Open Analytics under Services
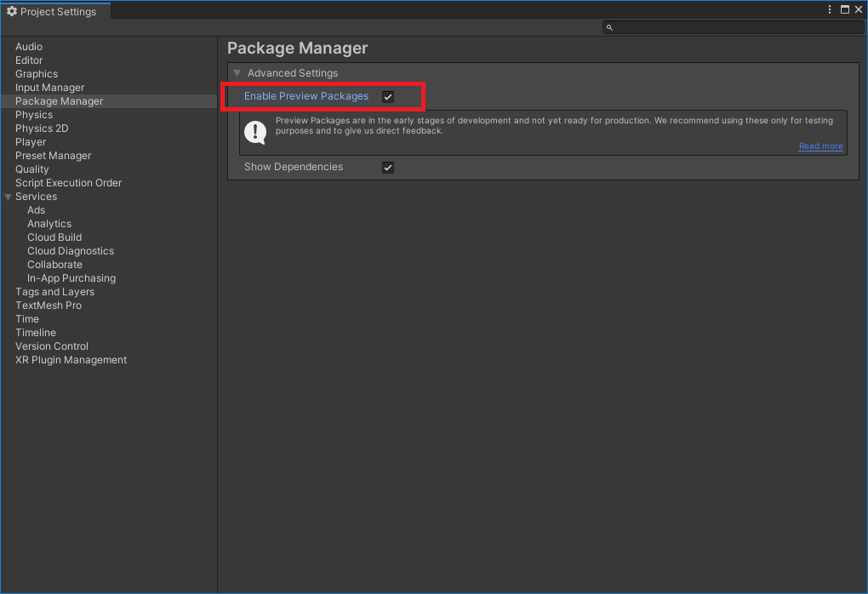Viewport: 868px width, 594px height. click(x=49, y=224)
